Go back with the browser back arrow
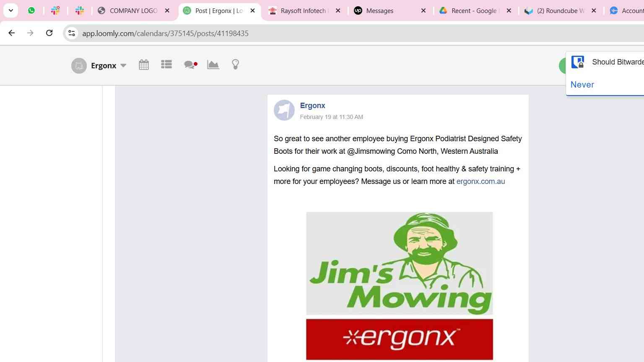The height and width of the screenshot is (362, 644). tap(12, 33)
